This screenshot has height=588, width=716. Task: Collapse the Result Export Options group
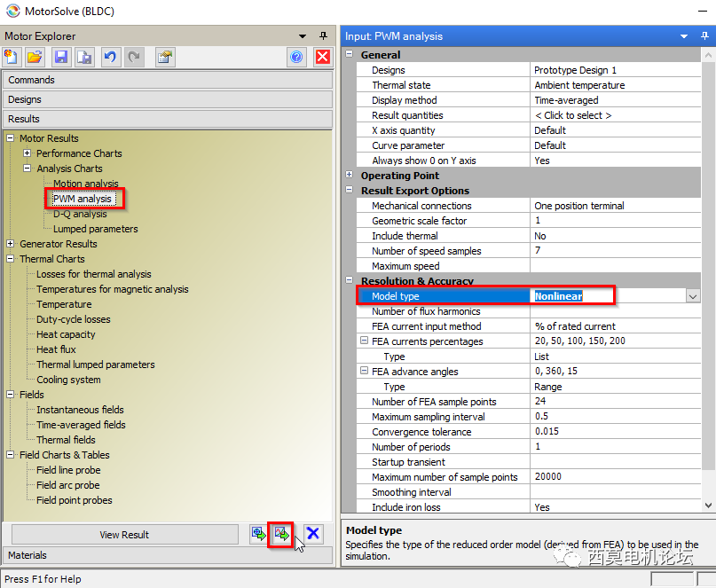point(350,190)
